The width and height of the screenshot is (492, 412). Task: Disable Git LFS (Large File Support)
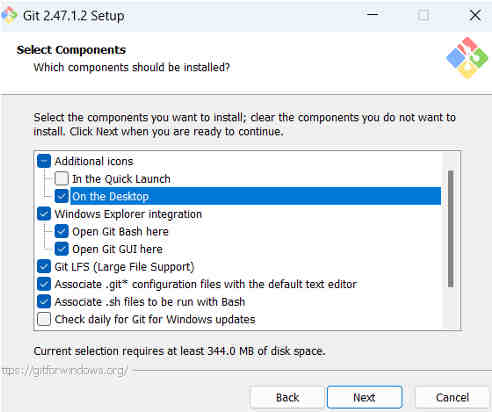point(44,266)
